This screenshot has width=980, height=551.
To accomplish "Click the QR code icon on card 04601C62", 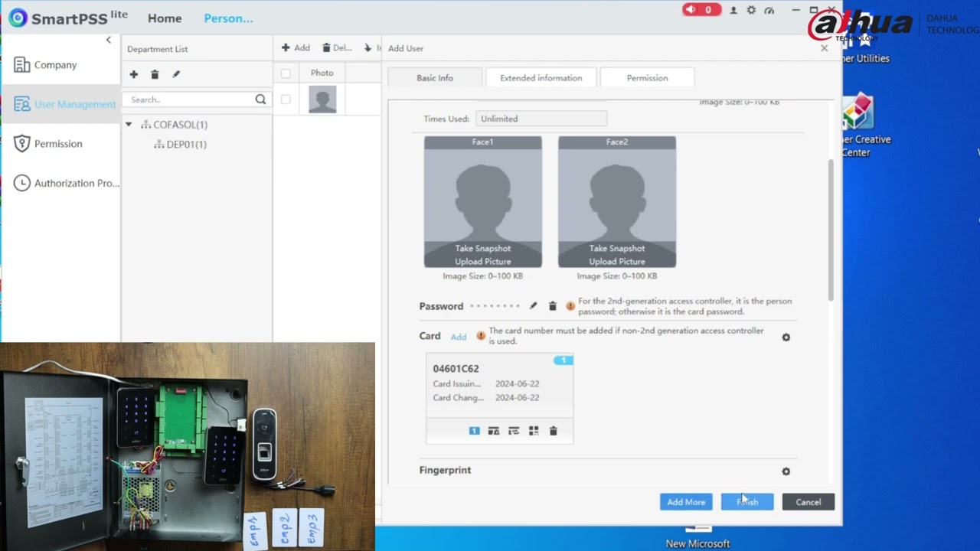I will pos(534,432).
